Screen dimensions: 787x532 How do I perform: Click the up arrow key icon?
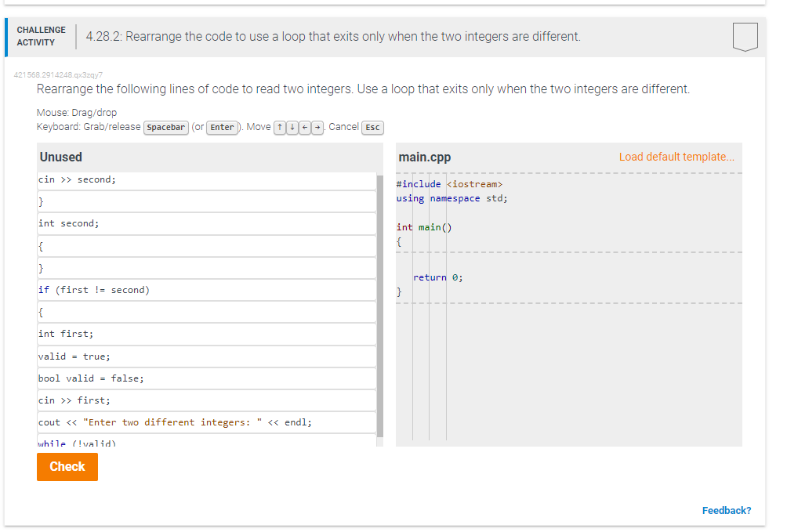(x=280, y=127)
